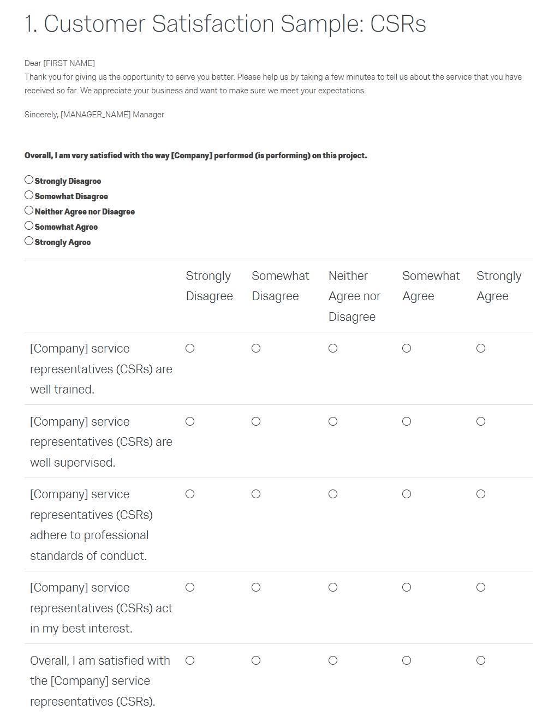Image resolution: width=560 pixels, height=728 pixels.
Task: Choose Neither for overall CSR satisfaction row
Action: tap(333, 660)
